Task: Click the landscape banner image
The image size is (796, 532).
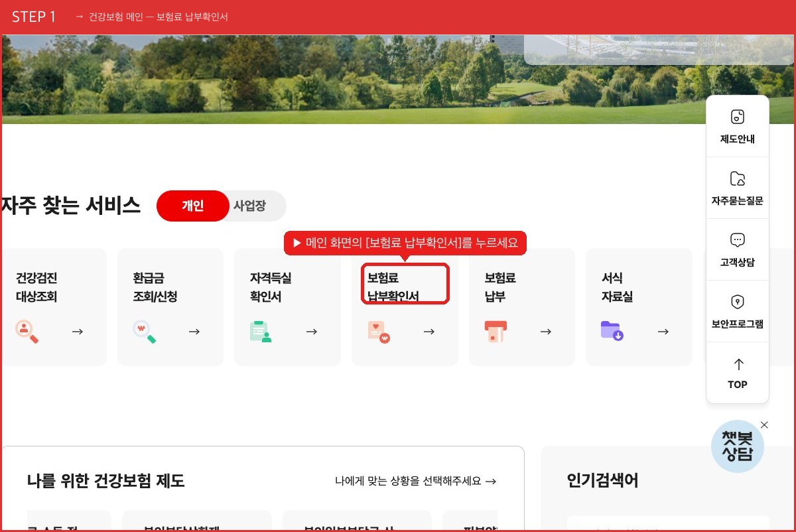Action: click(398, 80)
